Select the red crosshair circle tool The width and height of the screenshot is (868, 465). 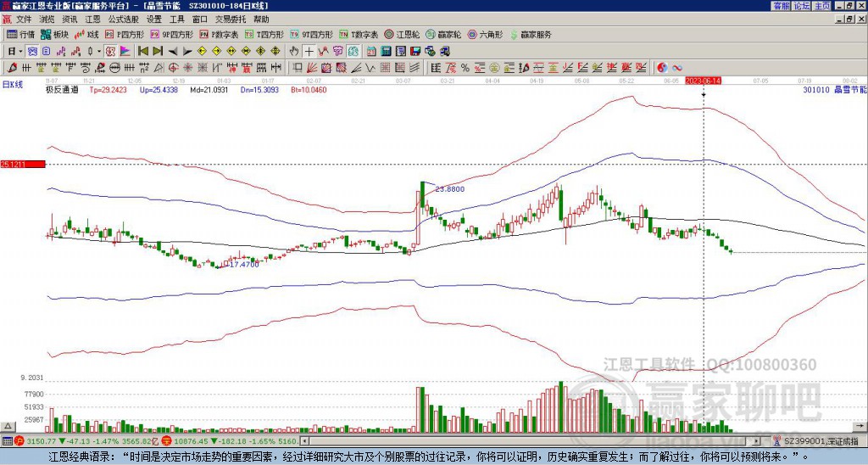coord(173,68)
